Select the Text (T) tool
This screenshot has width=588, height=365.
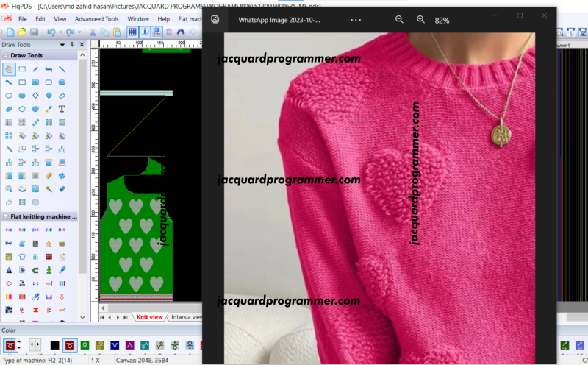[62, 109]
